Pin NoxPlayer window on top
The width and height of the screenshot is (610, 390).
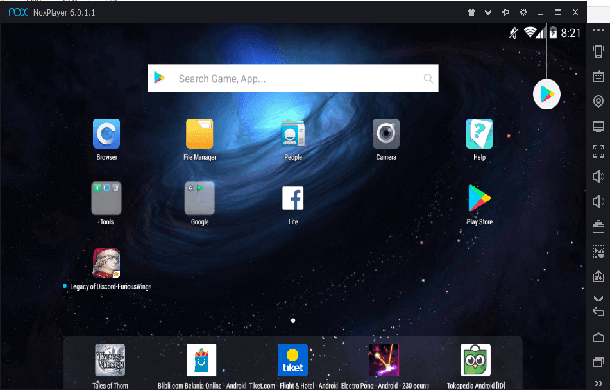pos(505,12)
